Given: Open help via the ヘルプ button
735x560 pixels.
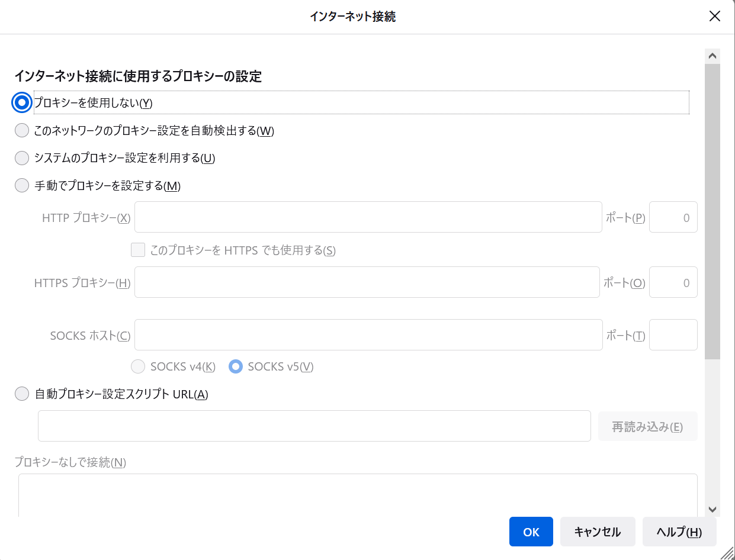Looking at the screenshot, I should coord(679,532).
